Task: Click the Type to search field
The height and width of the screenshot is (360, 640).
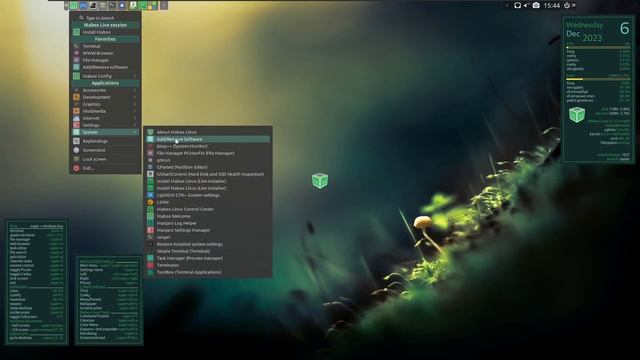Action: click(x=105, y=18)
